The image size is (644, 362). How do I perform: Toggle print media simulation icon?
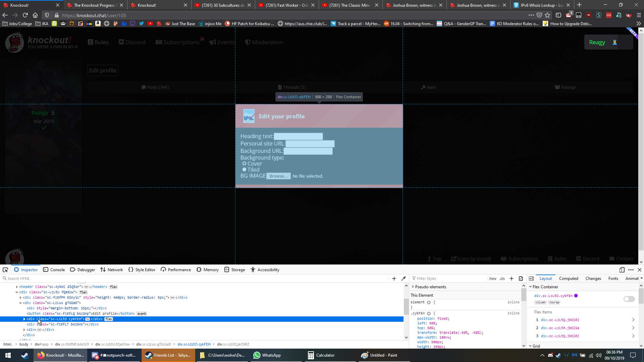tap(521, 279)
